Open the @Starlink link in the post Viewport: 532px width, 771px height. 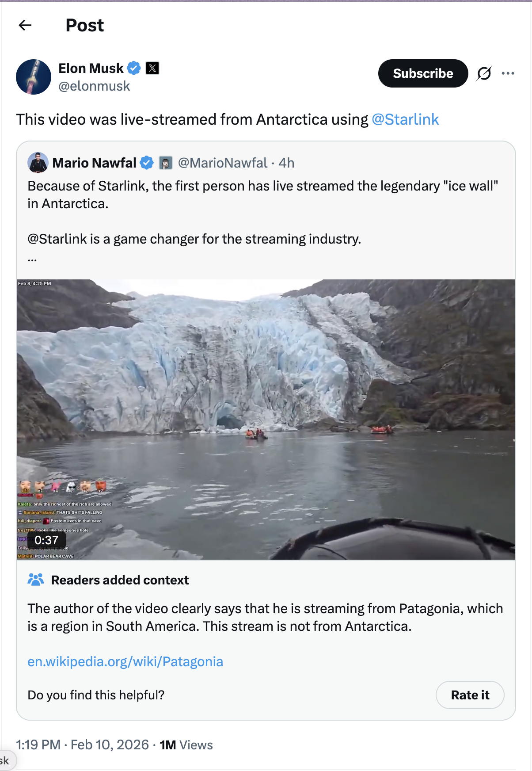[x=405, y=119]
